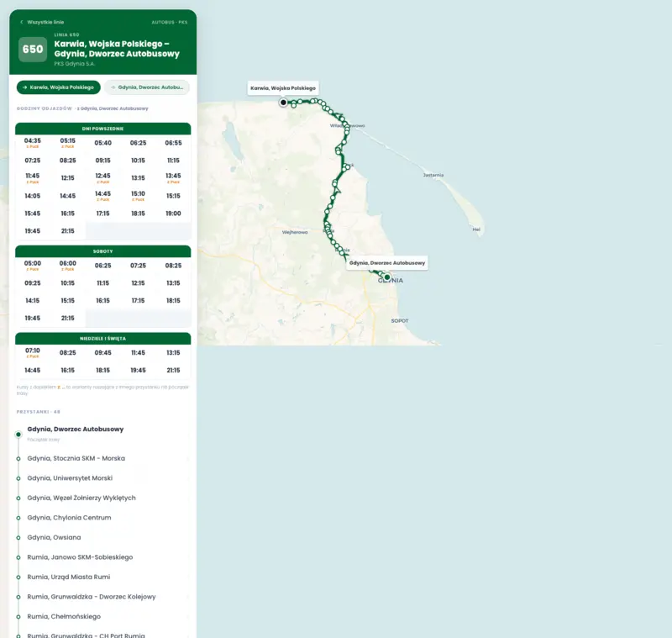Screen dimensions: 672x638
Task: Click stop dot for Gdynia, Dworzec Autobusowy
Action: 18,435
